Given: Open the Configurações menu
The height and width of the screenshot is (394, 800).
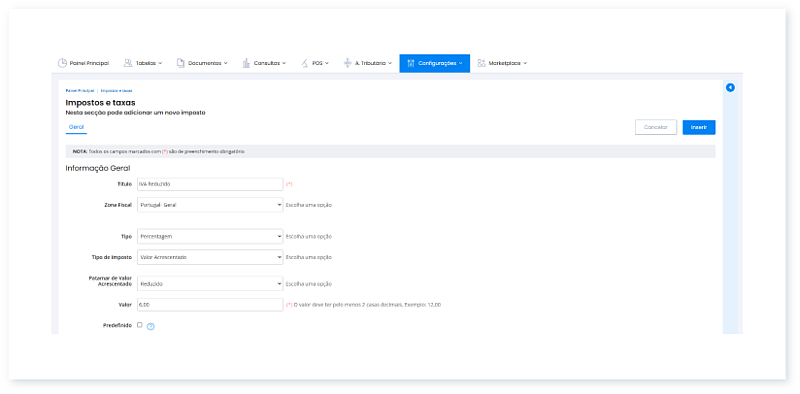Looking at the screenshot, I should [435, 63].
